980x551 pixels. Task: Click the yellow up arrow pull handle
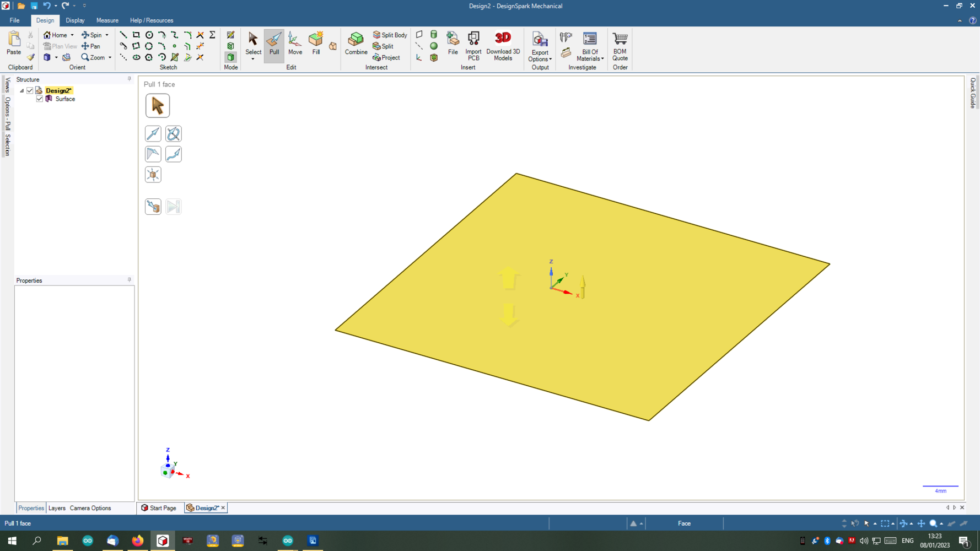[x=508, y=277]
